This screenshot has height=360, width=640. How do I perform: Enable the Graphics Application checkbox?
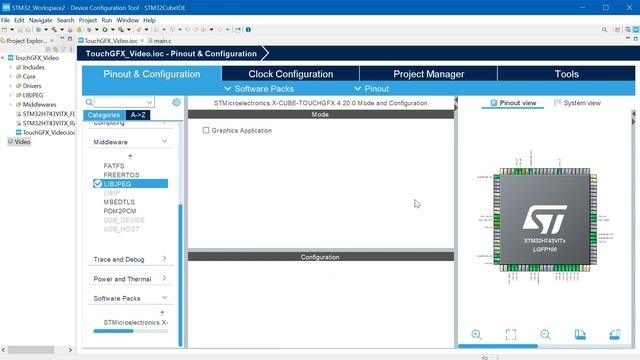coord(206,130)
